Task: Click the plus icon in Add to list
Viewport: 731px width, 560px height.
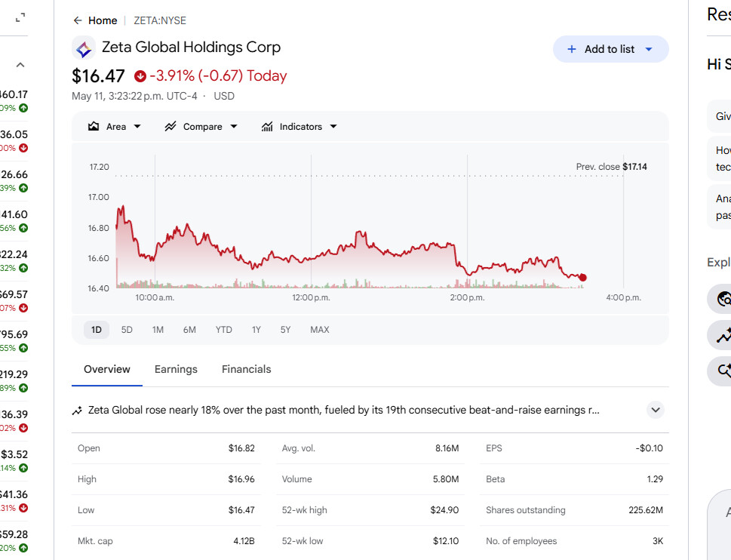Action: point(572,49)
